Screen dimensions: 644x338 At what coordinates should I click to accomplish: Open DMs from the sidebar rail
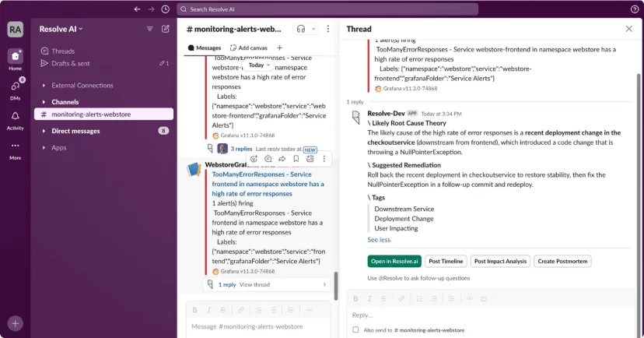click(x=16, y=90)
